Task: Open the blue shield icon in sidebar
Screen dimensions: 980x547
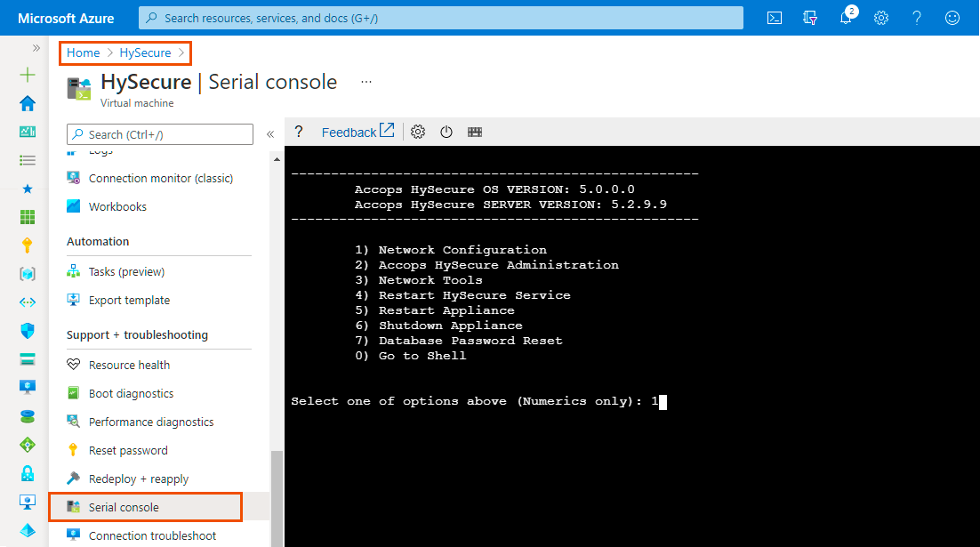Action: [28, 331]
